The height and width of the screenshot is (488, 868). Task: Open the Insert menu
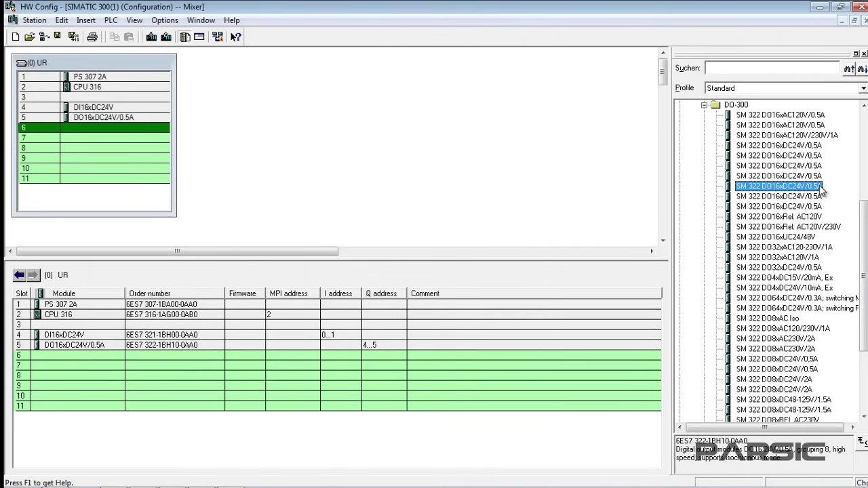pyautogui.click(x=86, y=20)
